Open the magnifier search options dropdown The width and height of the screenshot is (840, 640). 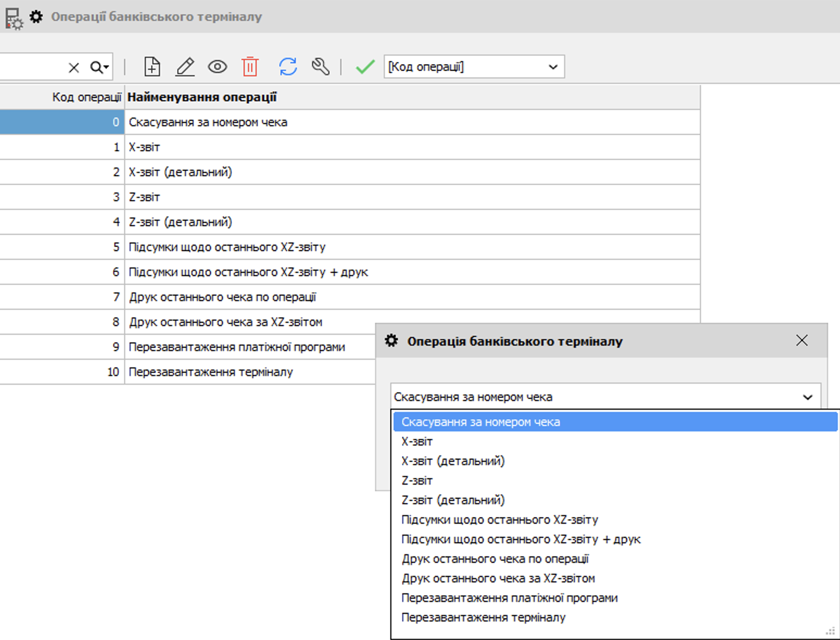[100, 67]
